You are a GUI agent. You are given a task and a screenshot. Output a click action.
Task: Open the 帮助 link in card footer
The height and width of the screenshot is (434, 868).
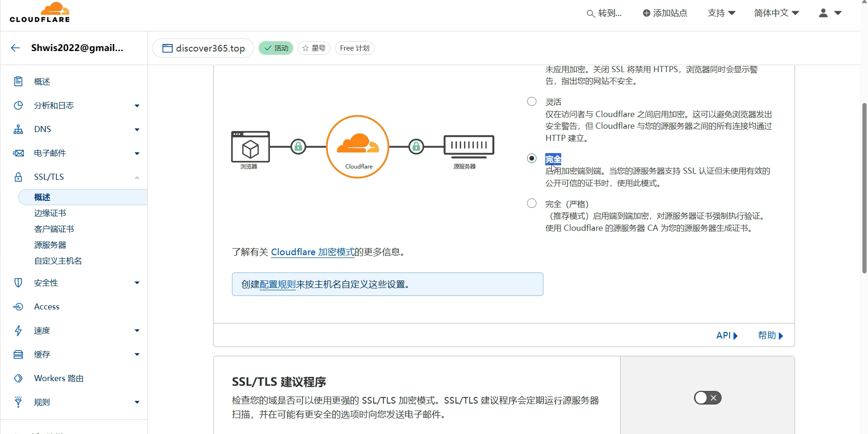[x=770, y=335]
